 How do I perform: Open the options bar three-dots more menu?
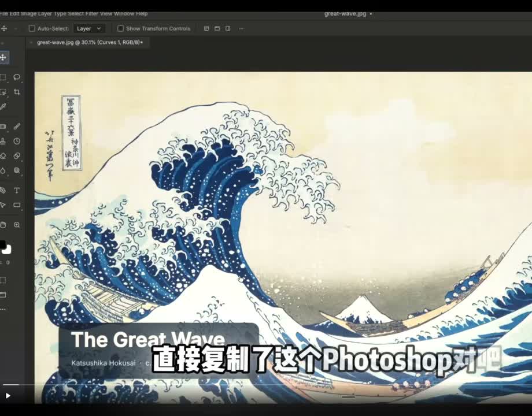tap(241, 28)
